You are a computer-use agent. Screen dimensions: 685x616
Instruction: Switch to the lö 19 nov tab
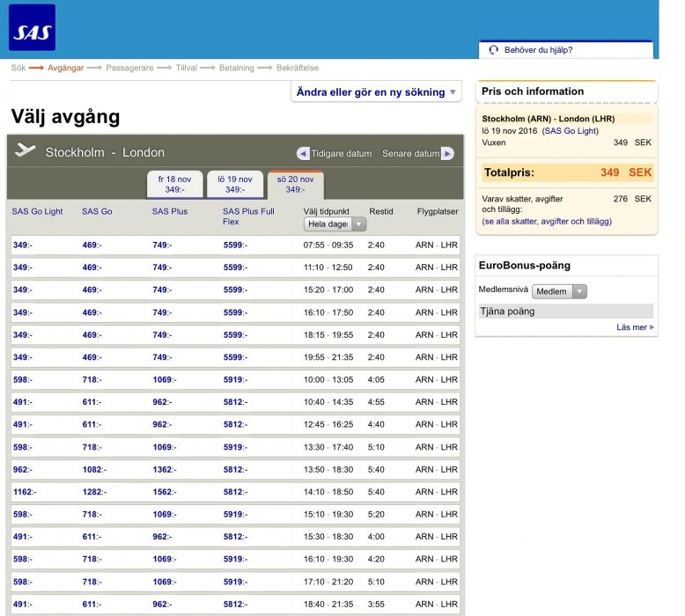[235, 184]
